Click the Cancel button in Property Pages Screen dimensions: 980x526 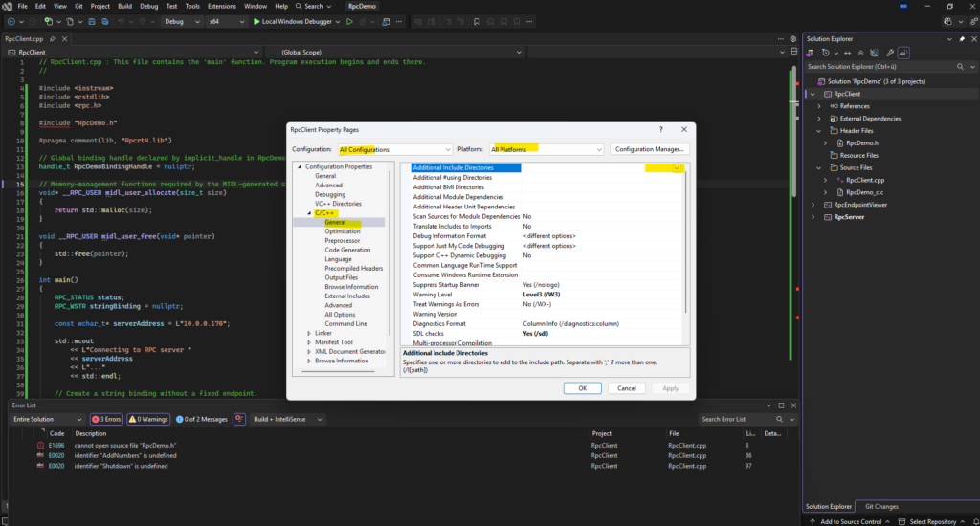click(x=626, y=388)
